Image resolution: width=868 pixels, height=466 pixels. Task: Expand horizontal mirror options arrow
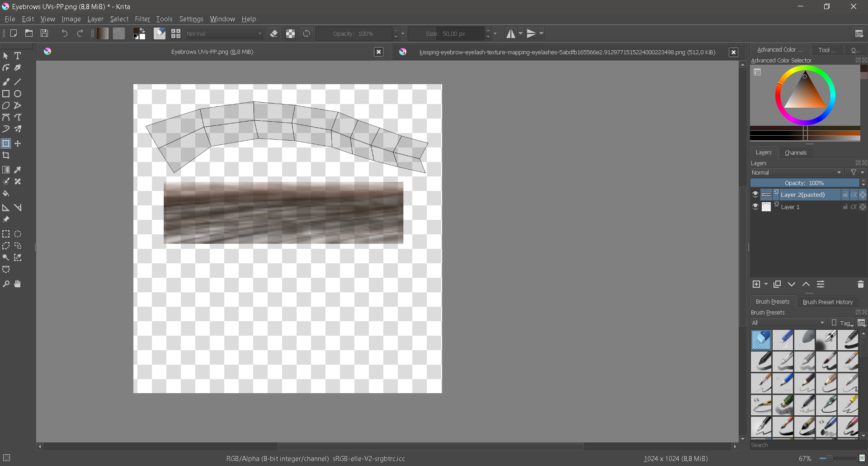click(520, 33)
